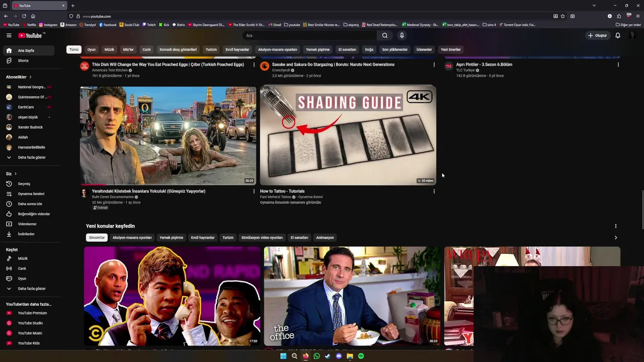The image size is (644, 362).
Task: Focus the Ara search field
Action: (x=309, y=35)
